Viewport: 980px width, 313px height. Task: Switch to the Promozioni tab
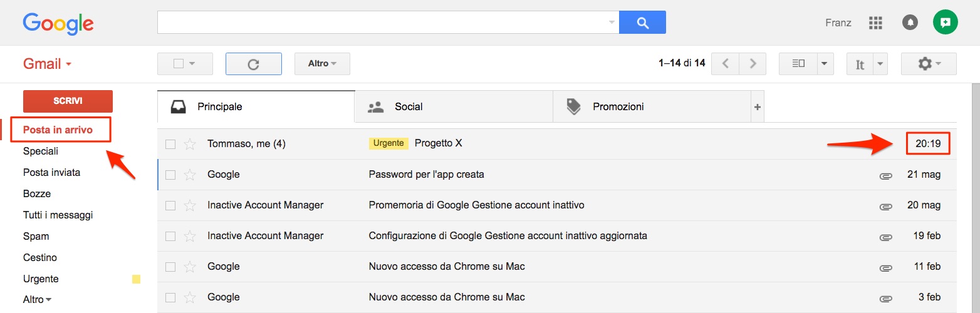click(652, 107)
